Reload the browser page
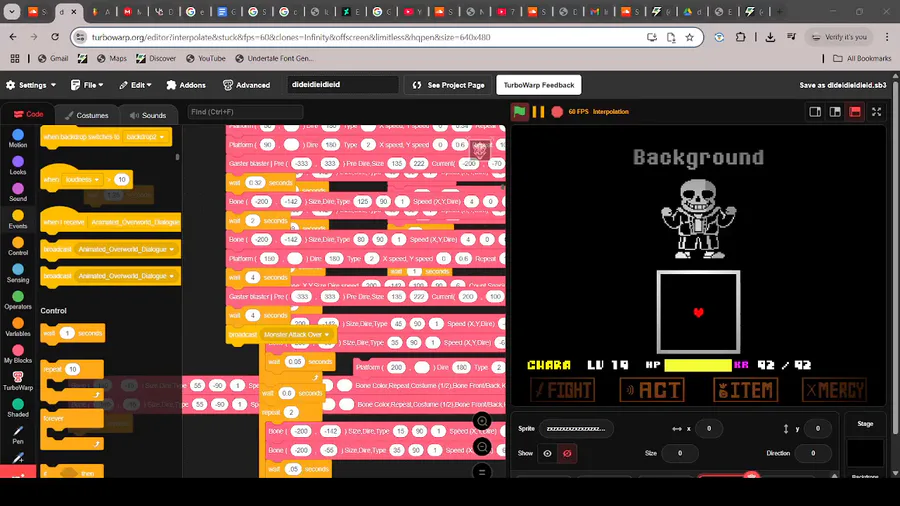Image resolution: width=900 pixels, height=506 pixels. (55, 37)
